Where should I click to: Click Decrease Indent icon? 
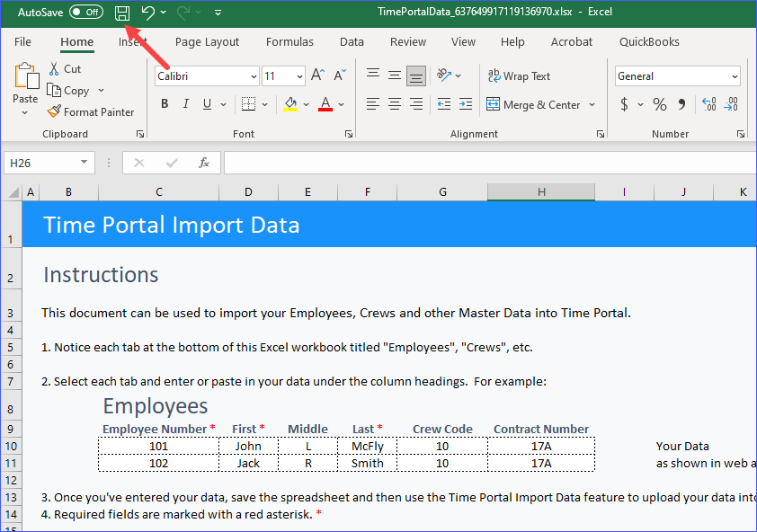pos(443,103)
